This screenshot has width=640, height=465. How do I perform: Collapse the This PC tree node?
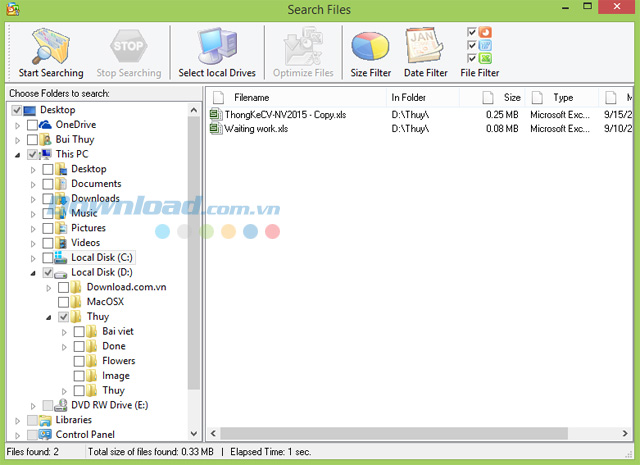coord(18,155)
